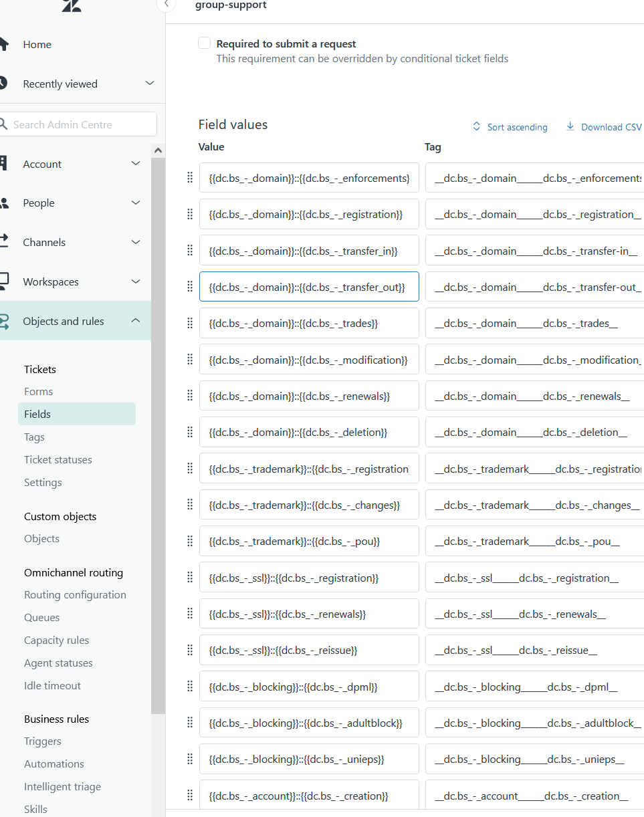Navigate to Ticket statuses under Tickets
The height and width of the screenshot is (817, 644).
click(x=57, y=459)
